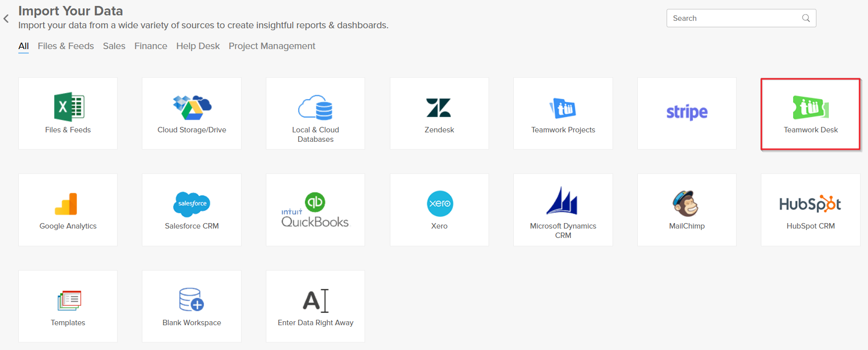Click the Cloud Storage/Drive label
Viewport: 868px width, 350px height.
pyautogui.click(x=192, y=130)
